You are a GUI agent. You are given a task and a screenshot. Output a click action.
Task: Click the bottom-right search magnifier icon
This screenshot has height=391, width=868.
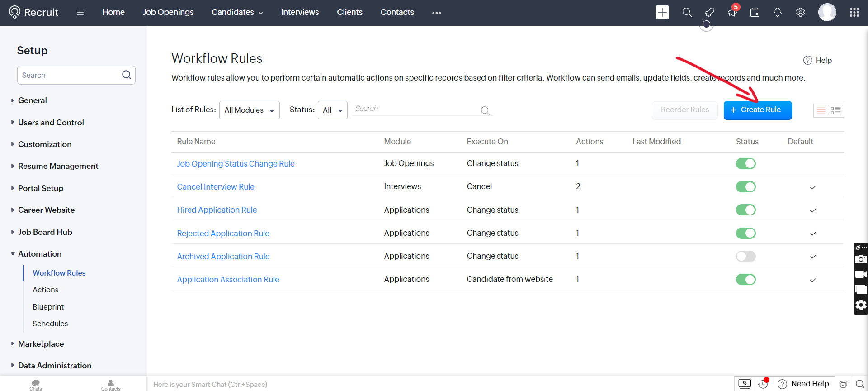coord(860,384)
